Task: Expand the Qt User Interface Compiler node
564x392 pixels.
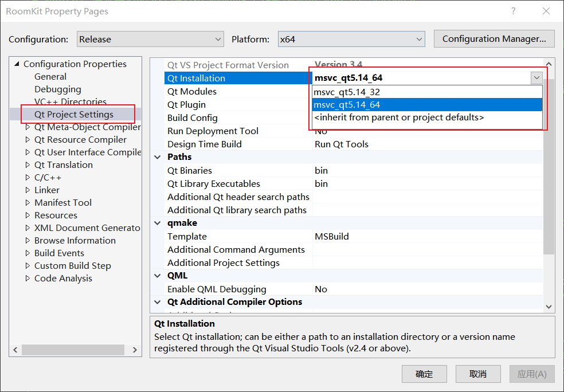Action: pyautogui.click(x=28, y=152)
